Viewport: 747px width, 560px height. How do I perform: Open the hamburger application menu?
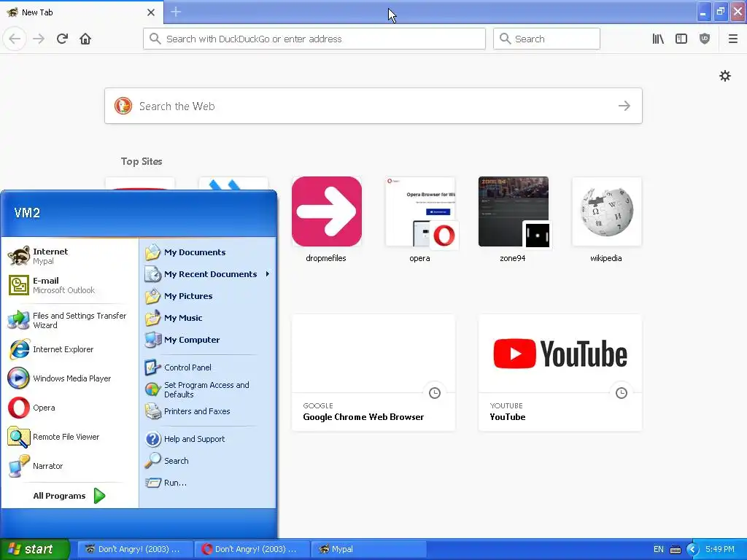(x=732, y=39)
